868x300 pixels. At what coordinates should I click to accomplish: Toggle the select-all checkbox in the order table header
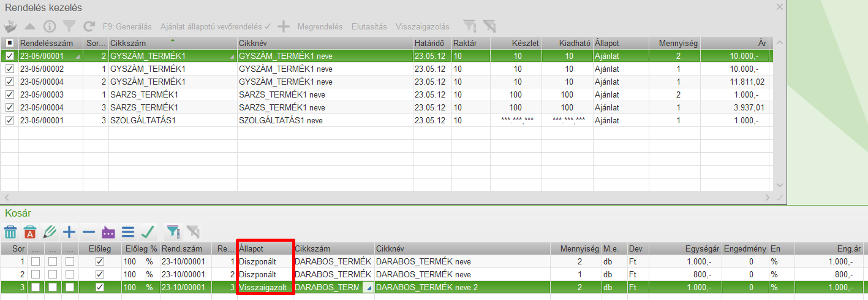(x=9, y=43)
